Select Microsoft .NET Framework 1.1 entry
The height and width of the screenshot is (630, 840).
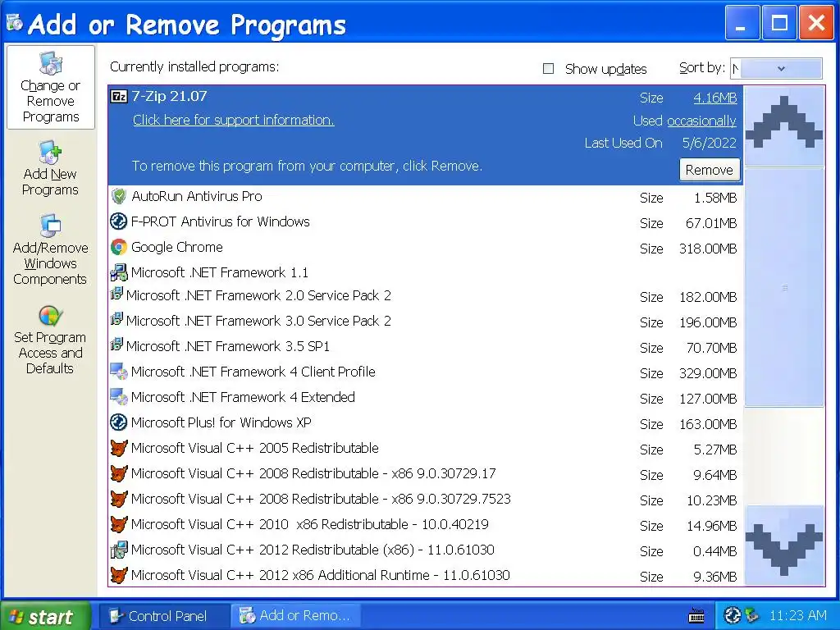(426, 272)
